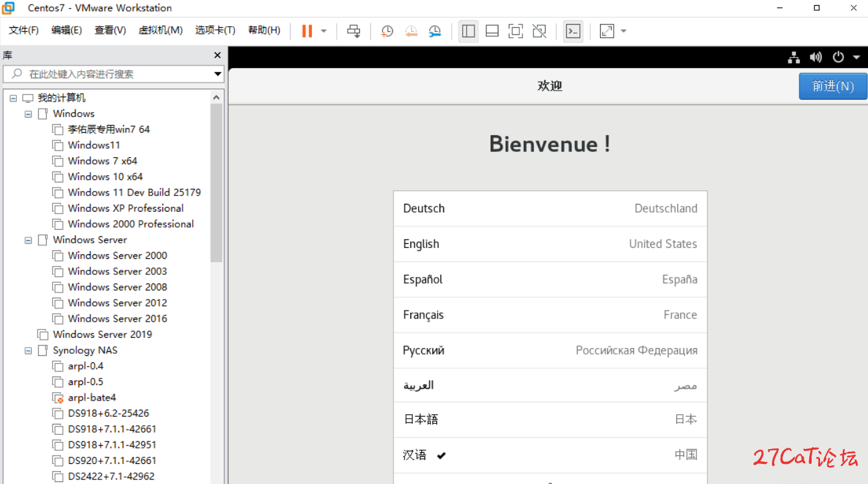The image size is (868, 484).
Task: Take a snapshot of this virtual machine
Action: [387, 31]
